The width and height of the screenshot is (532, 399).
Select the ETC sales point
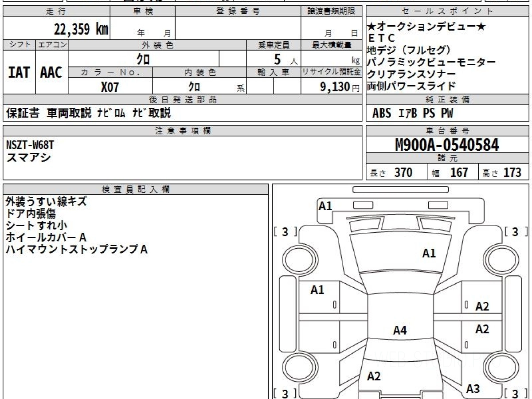click(382, 39)
